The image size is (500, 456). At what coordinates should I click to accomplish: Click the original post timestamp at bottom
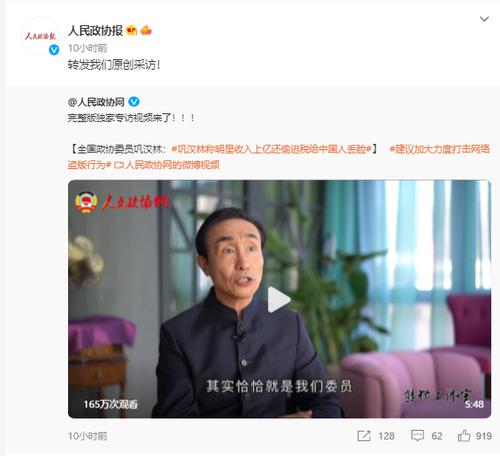pyautogui.click(x=88, y=436)
